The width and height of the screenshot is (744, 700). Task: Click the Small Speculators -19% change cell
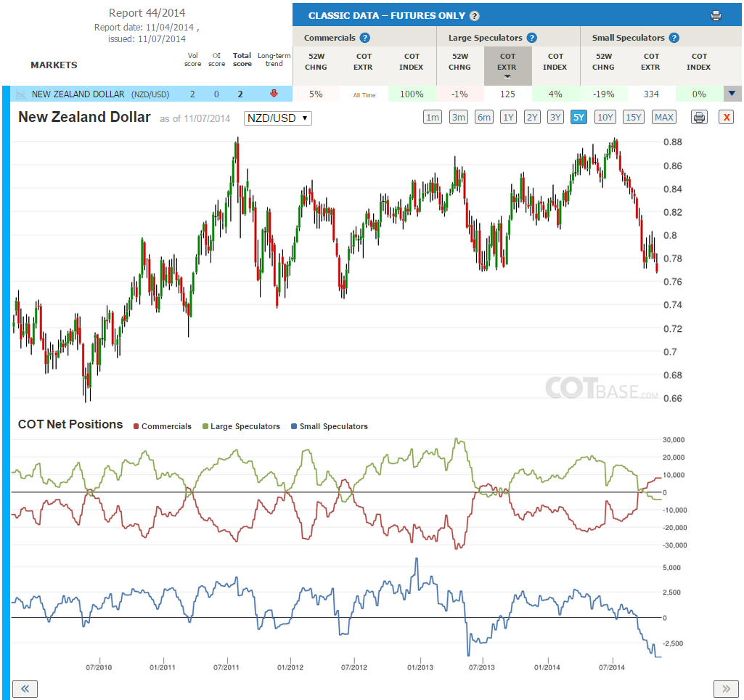pos(604,94)
